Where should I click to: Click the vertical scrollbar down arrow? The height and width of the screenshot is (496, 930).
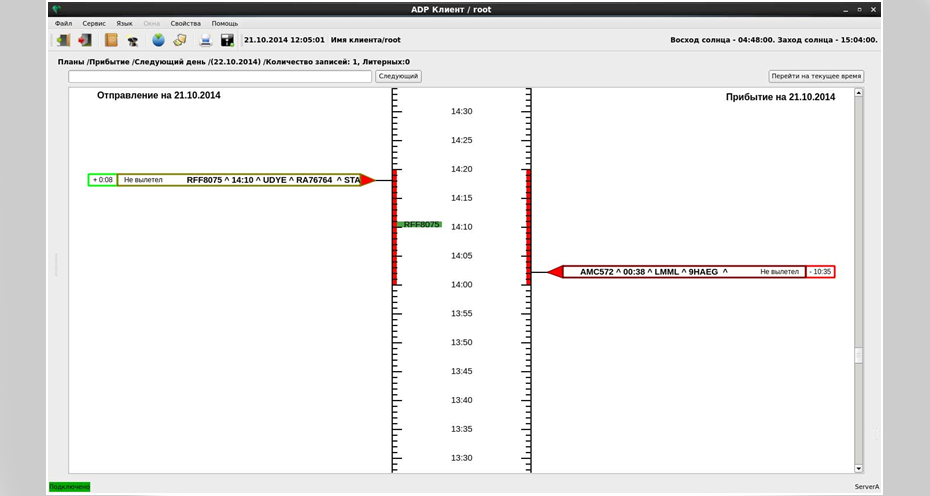pos(857,467)
